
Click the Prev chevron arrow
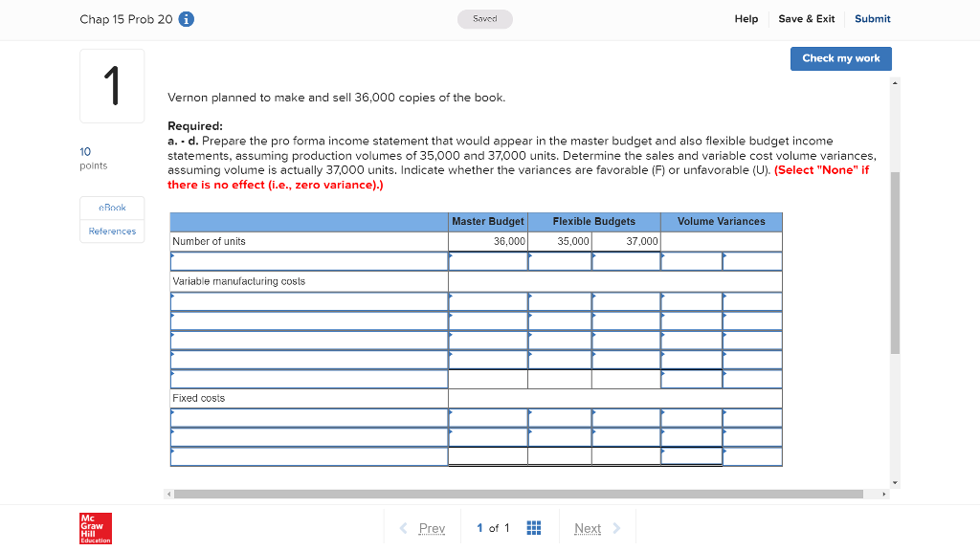[401, 527]
